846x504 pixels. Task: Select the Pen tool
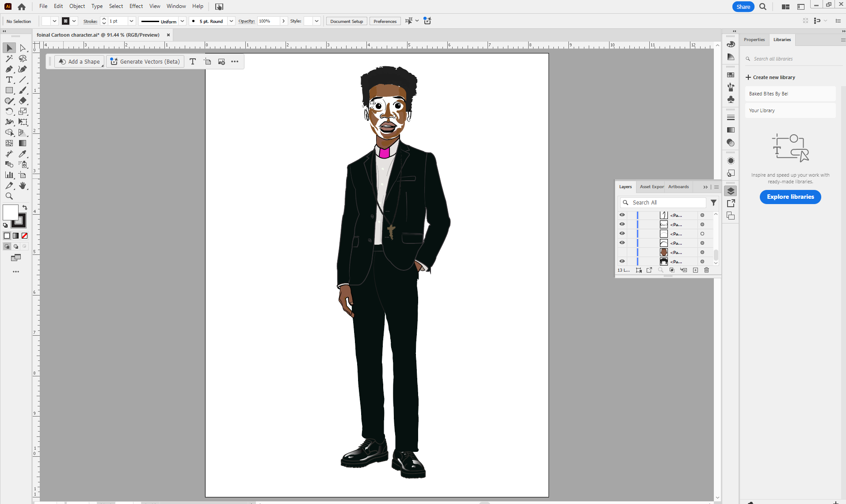click(x=9, y=69)
